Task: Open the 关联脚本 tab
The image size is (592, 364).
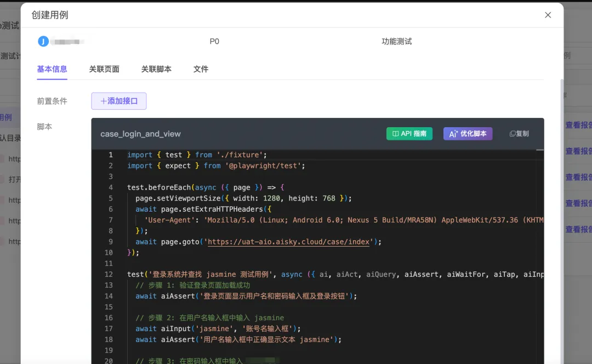Action: click(x=156, y=69)
